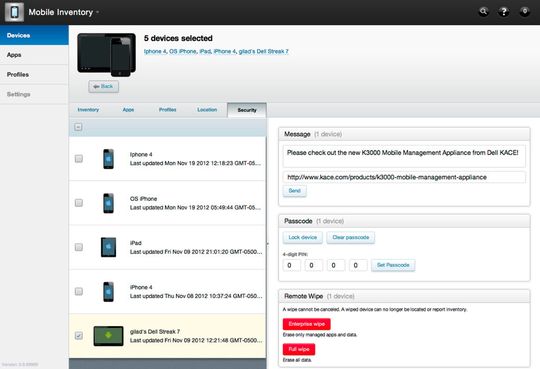The image size is (540, 369).
Task: Open the Mobile Inventory title dropdown arrow
Action: (x=98, y=12)
